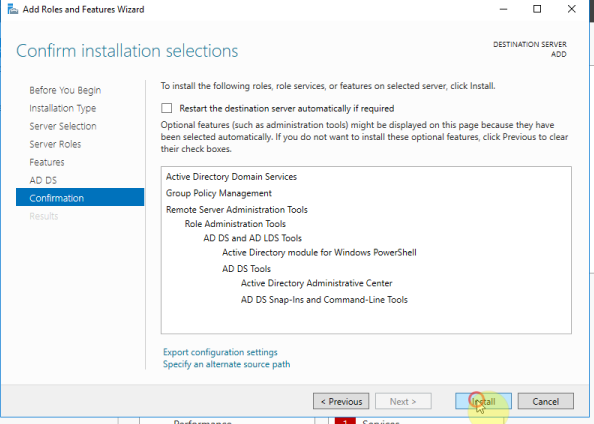Jump to Server Selection step
594x424 pixels.
[x=63, y=126]
